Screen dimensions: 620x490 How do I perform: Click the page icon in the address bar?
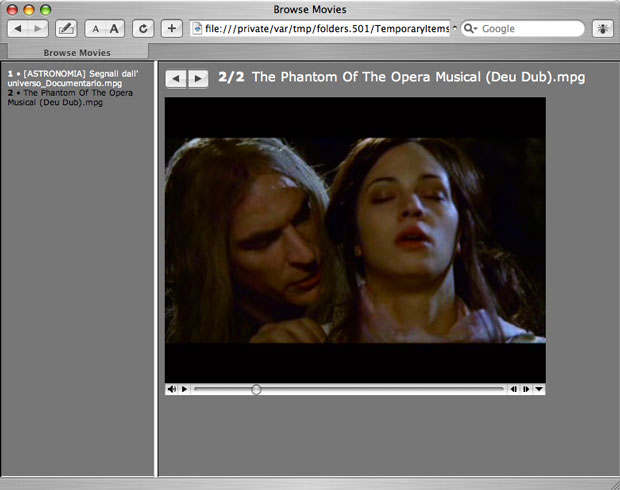197,28
